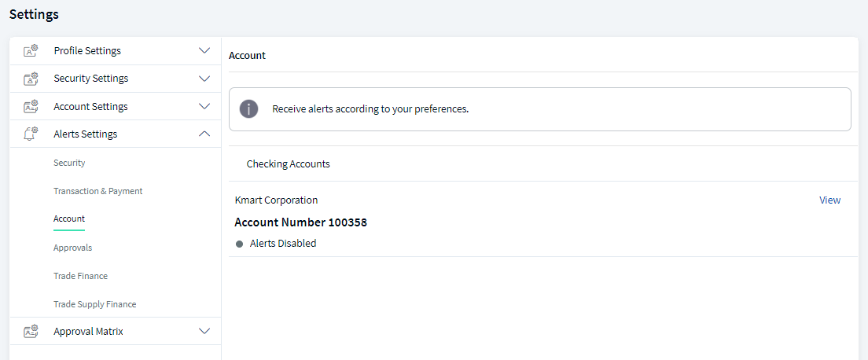
Task: Select Account alerts sub-item
Action: (69, 219)
